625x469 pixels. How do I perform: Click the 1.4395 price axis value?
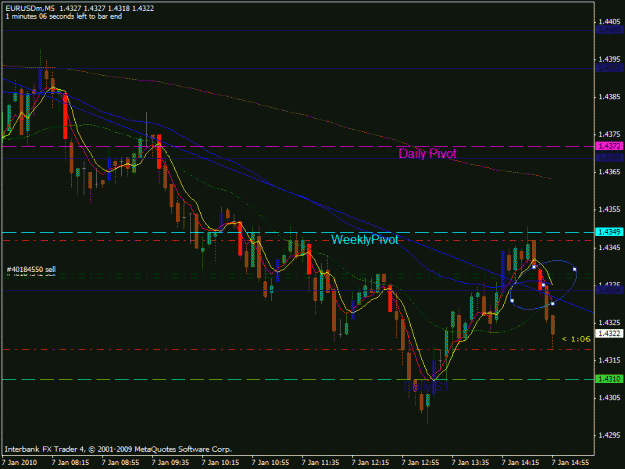610,59
